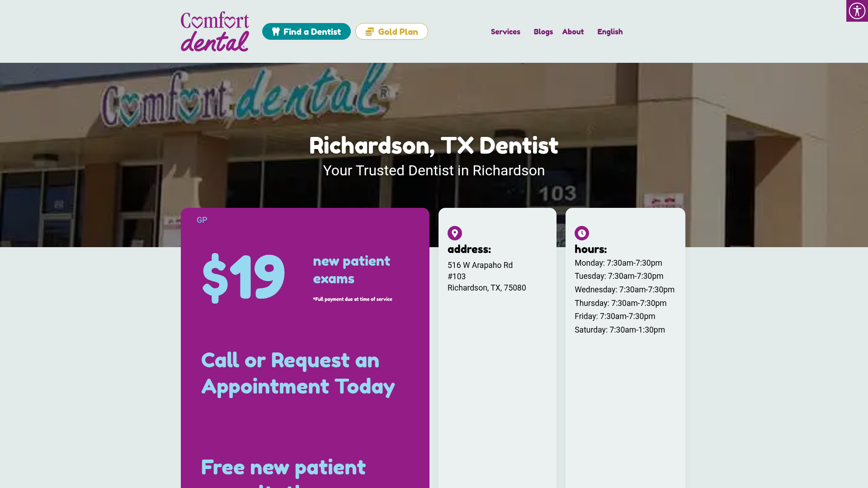Open the accessibility options icon

[x=857, y=11]
